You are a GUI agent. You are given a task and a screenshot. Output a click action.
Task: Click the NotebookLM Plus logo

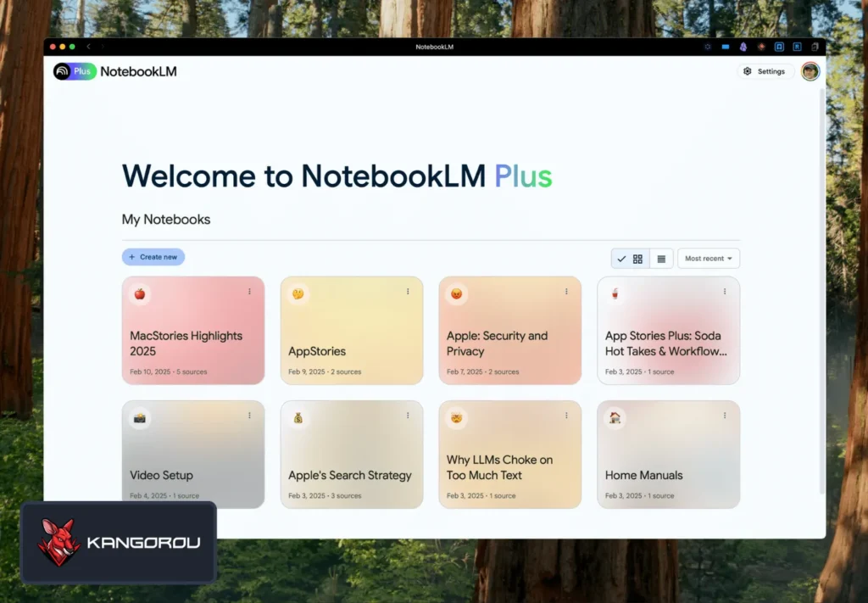point(75,71)
